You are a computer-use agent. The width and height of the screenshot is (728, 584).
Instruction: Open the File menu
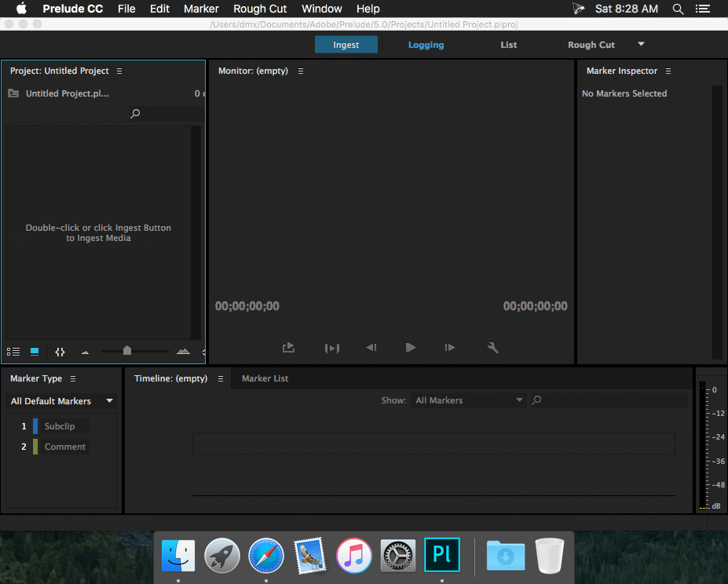click(126, 9)
